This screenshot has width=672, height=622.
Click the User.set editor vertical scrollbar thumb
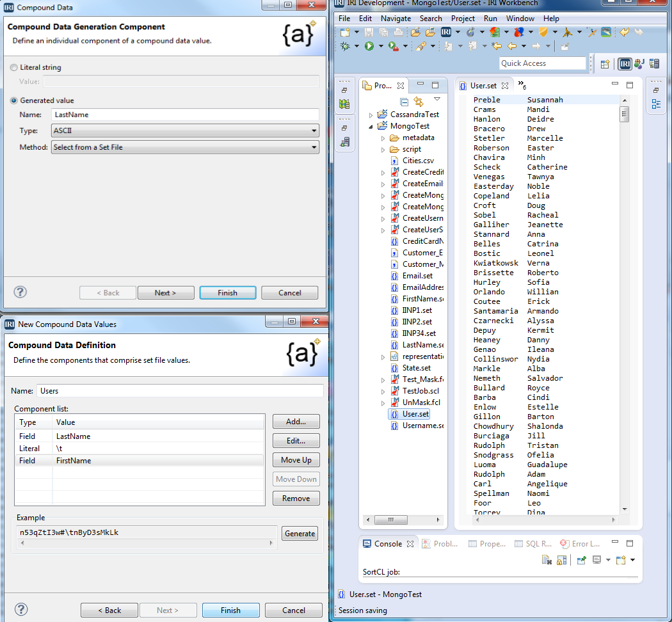tap(625, 113)
